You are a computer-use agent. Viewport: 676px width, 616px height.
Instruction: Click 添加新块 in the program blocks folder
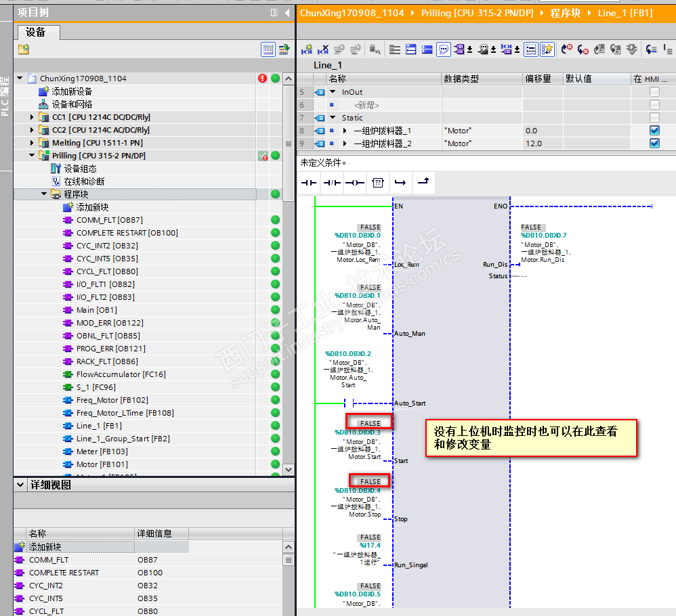(92, 207)
